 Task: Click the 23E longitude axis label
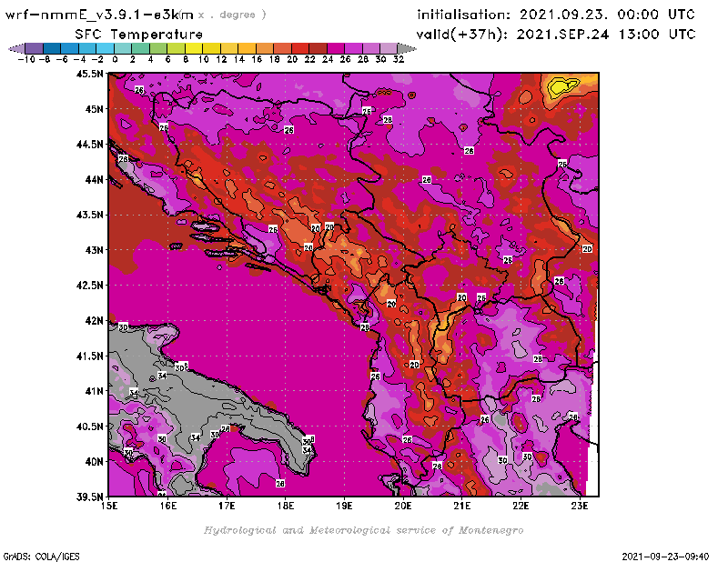580,506
